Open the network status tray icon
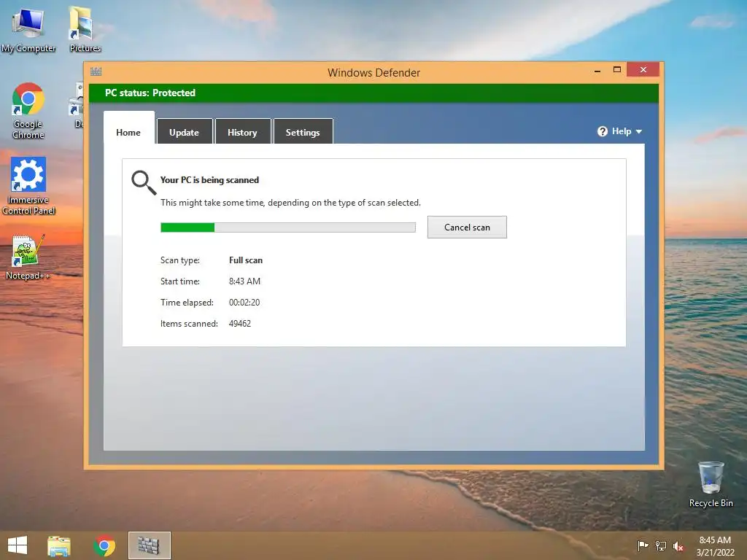The image size is (747, 560). [x=661, y=545]
